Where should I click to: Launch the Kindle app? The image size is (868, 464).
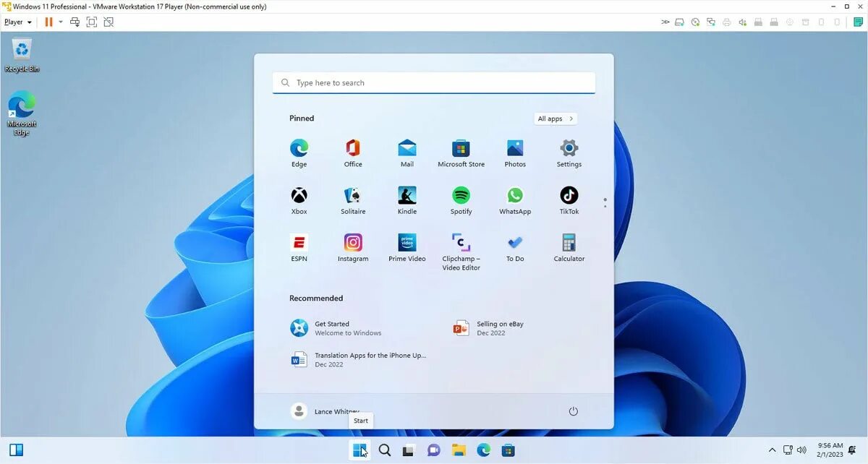[407, 201]
